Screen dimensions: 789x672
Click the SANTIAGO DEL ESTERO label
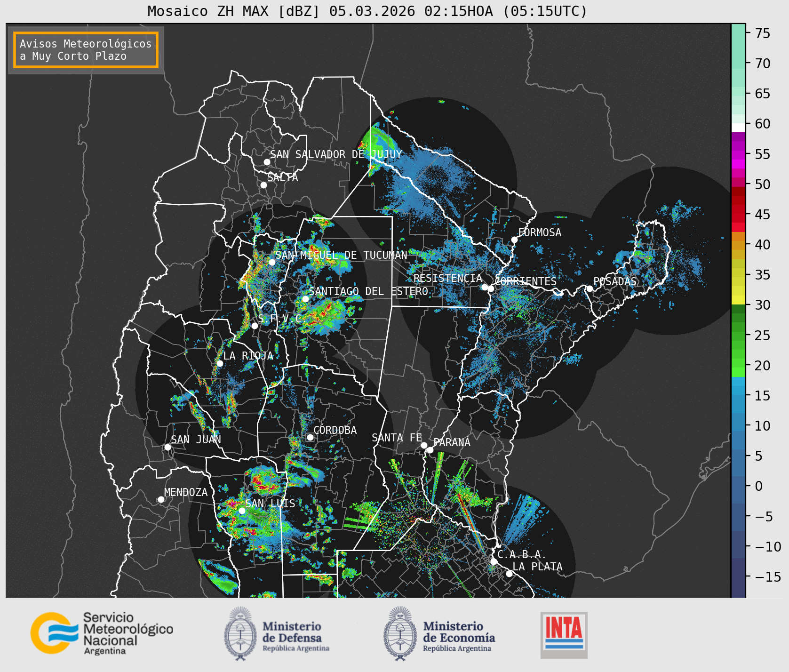[x=368, y=291]
